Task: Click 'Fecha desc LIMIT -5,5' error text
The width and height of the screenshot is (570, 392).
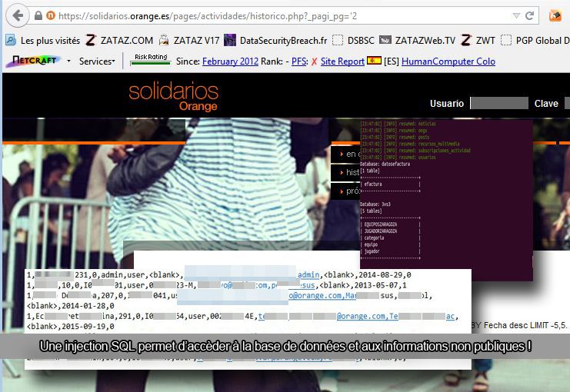Action: click(525, 325)
